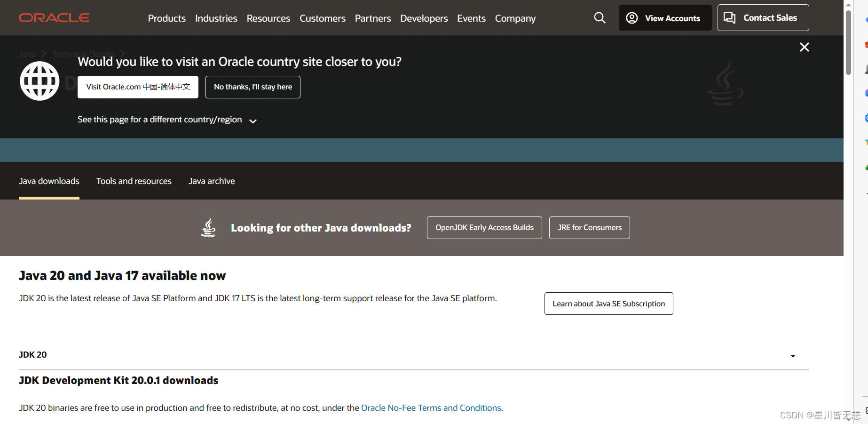868x424 pixels.
Task: Open Oracle No-Fee Terms and Conditions link
Action: 431,408
